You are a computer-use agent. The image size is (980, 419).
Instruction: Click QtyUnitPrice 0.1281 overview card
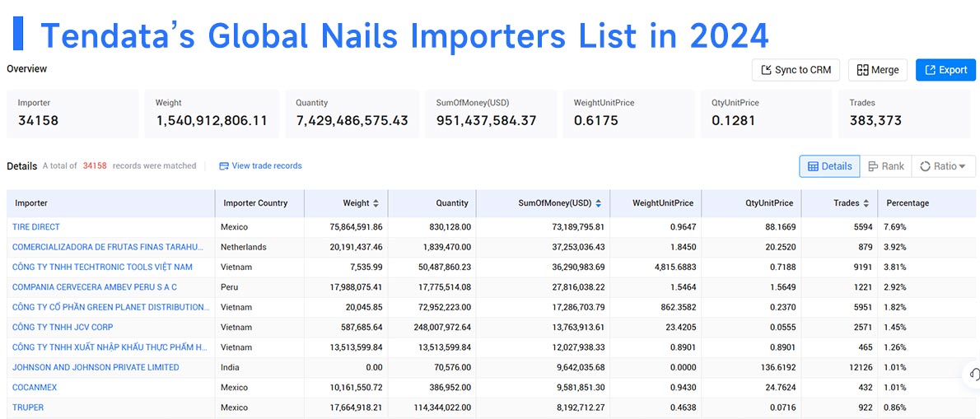[766, 114]
